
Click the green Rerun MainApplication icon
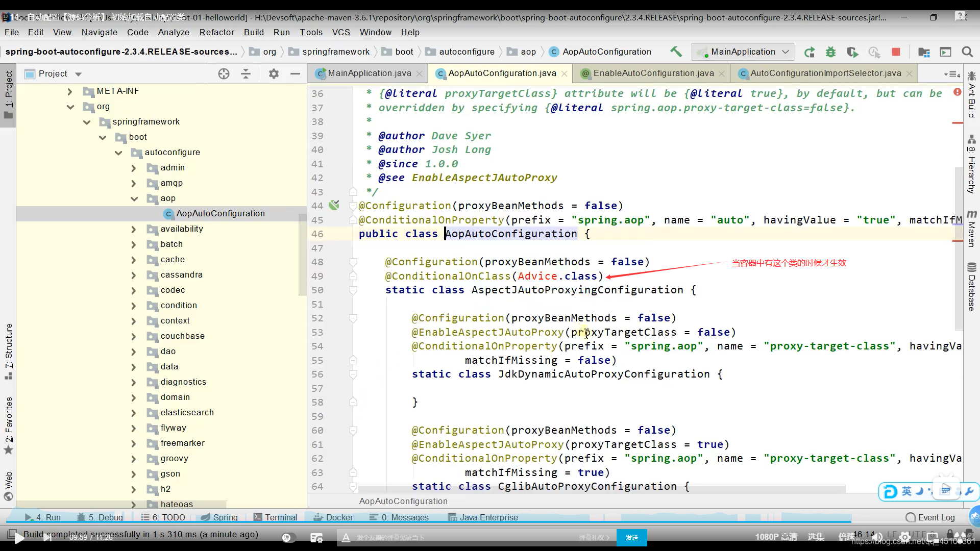pyautogui.click(x=809, y=52)
